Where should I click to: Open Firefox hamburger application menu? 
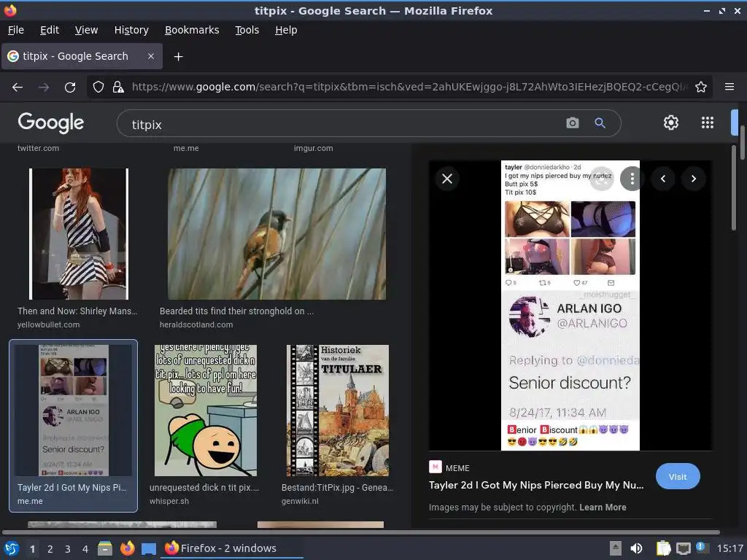[729, 87]
